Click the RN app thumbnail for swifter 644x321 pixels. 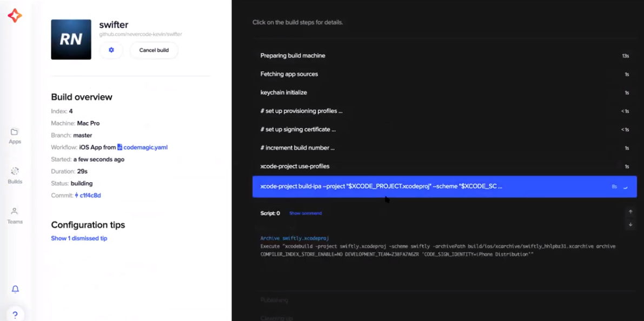click(71, 39)
